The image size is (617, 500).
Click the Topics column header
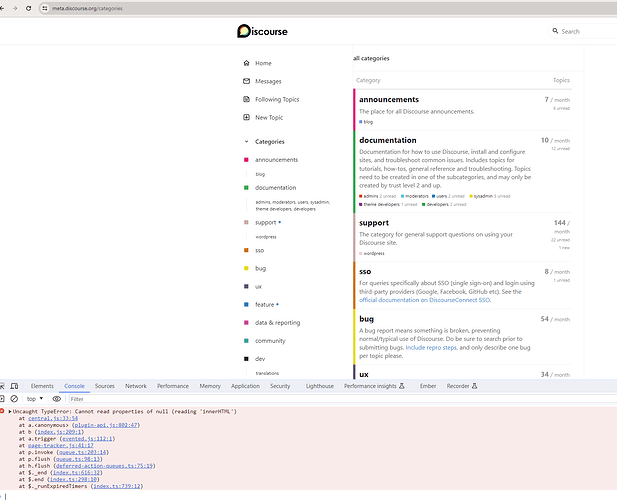pos(561,80)
